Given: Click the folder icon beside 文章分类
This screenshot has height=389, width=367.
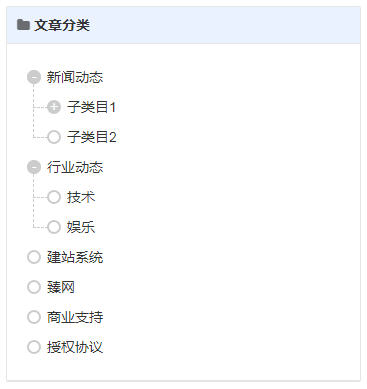Looking at the screenshot, I should coord(23,25).
